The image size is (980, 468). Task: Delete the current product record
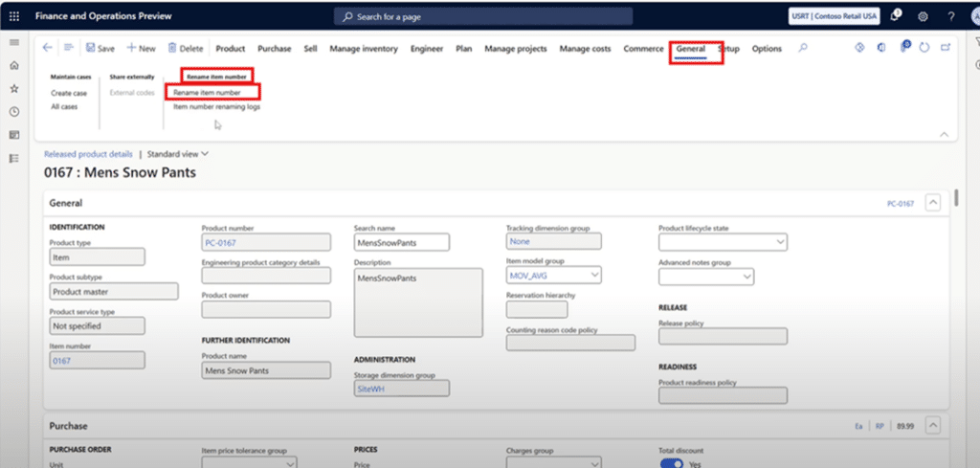click(185, 49)
